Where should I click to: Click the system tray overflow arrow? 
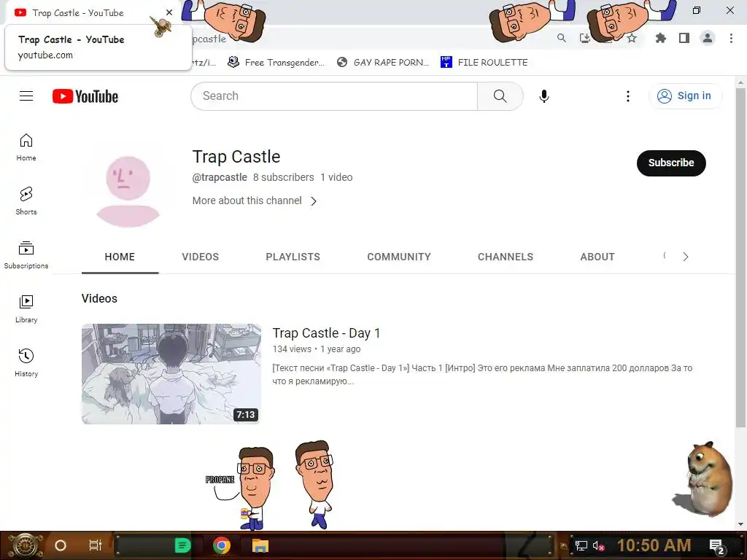point(564,545)
